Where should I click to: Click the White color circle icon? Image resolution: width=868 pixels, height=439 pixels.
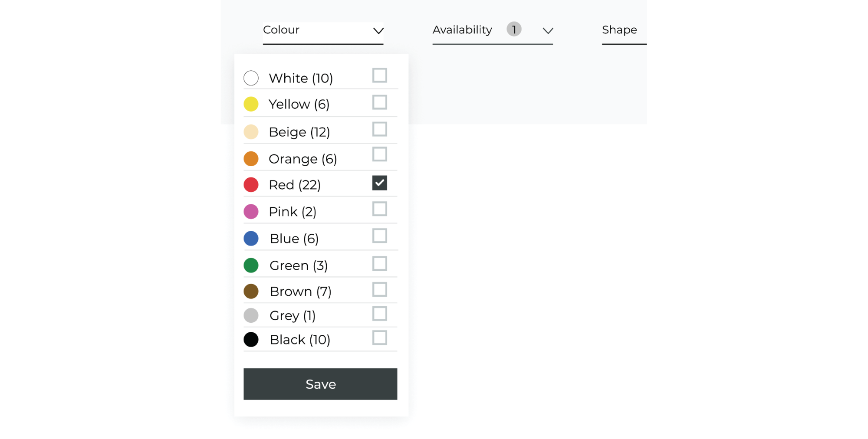coord(251,78)
